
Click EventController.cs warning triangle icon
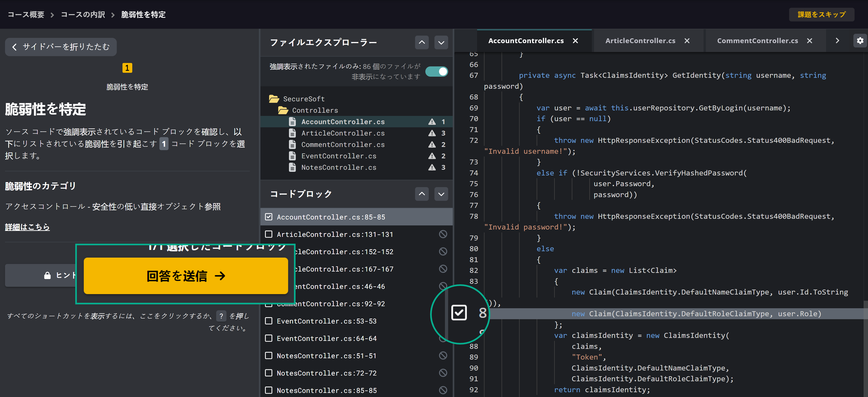(x=432, y=156)
